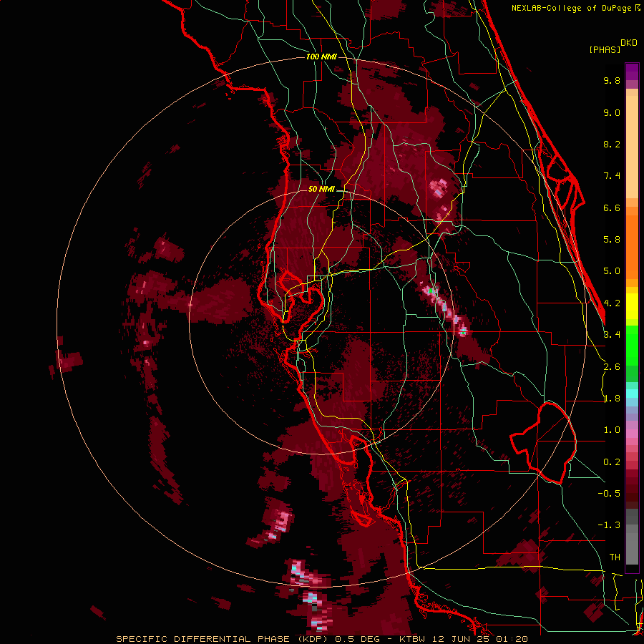644x644 pixels.
Task: Click the 50 NMI range ring label
Action: (321, 190)
